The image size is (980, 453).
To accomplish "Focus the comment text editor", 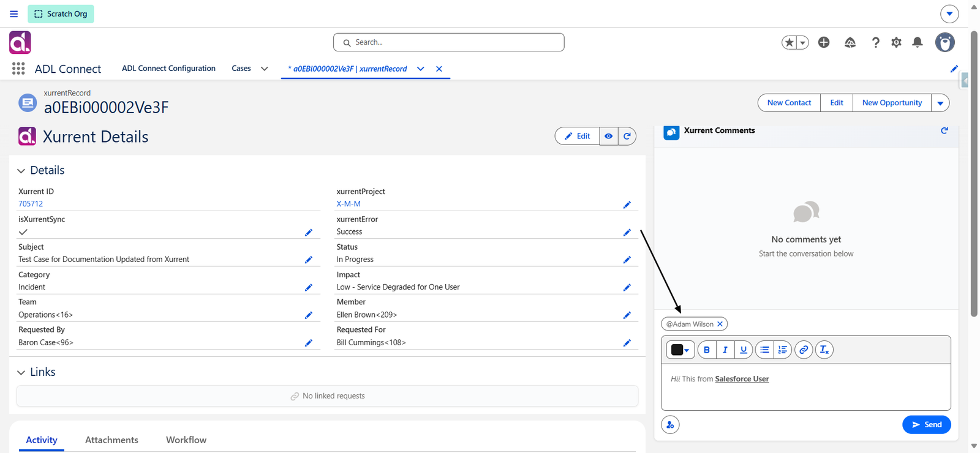I will (x=805, y=387).
